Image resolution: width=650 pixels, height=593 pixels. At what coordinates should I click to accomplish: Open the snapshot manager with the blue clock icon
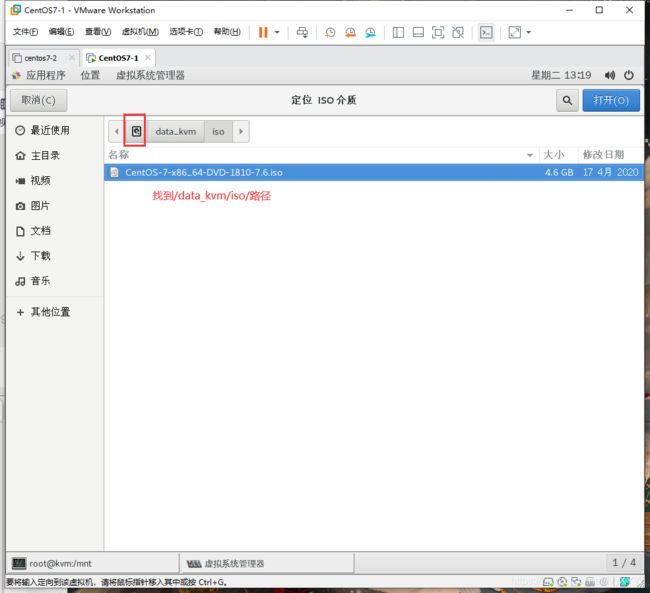point(370,32)
